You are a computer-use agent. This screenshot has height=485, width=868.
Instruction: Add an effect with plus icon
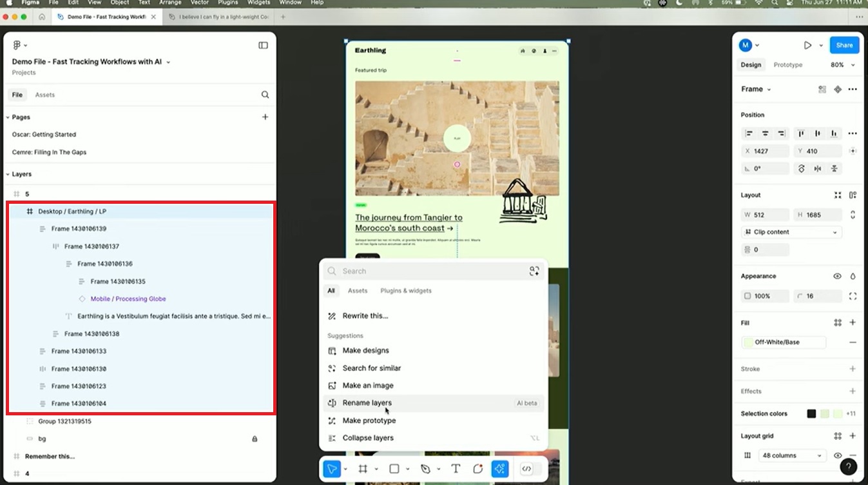[x=853, y=391]
